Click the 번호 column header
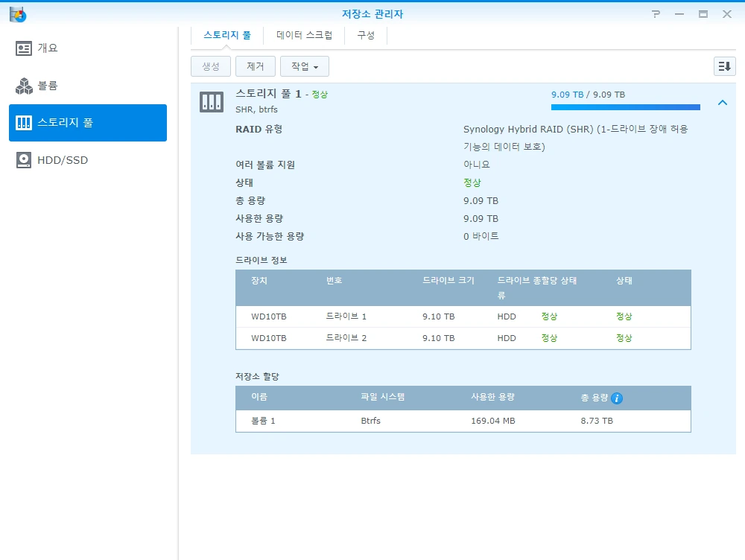 pos(334,280)
